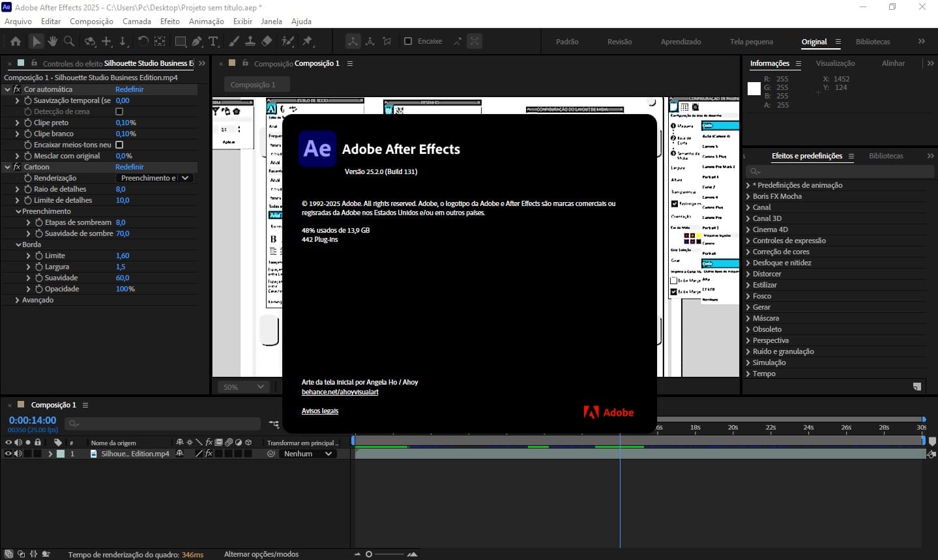The width and height of the screenshot is (938, 560).
Task: Collapse the Preenchimento property group
Action: click(x=18, y=211)
